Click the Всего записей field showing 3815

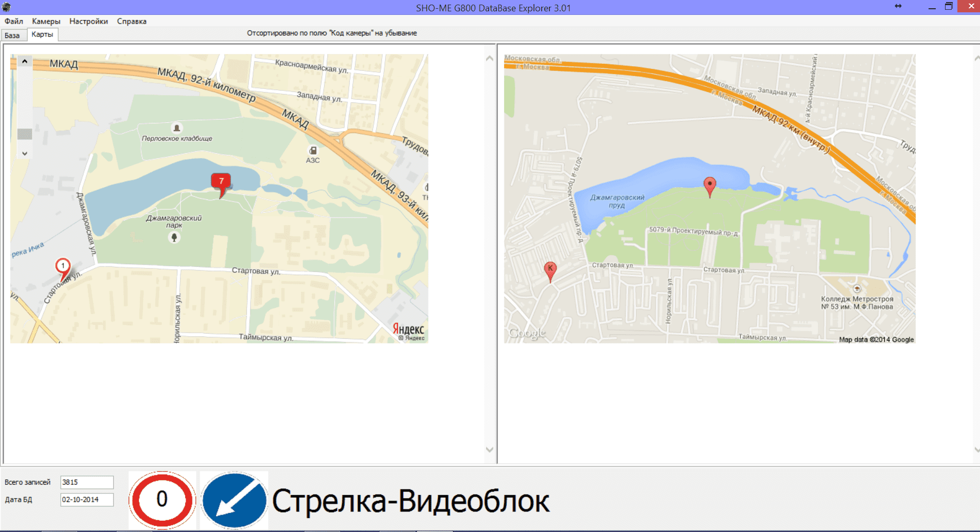pyautogui.click(x=87, y=482)
